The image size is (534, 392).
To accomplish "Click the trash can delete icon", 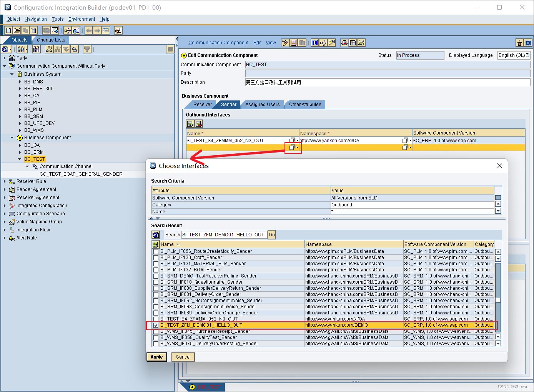I will (34, 30).
